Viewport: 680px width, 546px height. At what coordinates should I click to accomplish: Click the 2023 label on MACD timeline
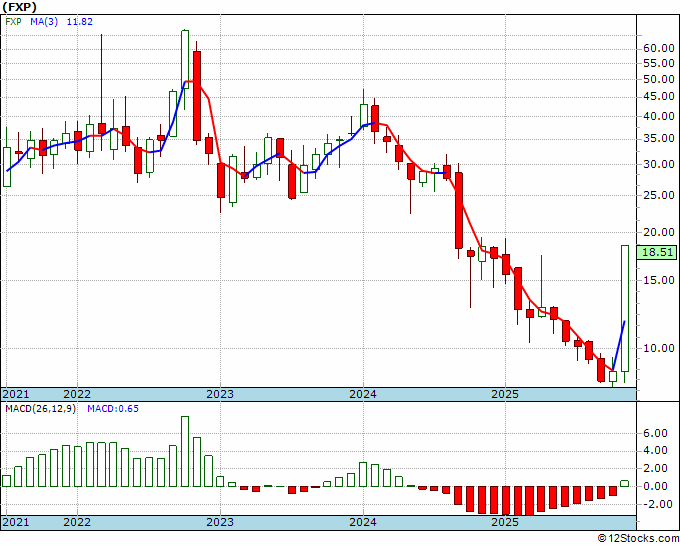tap(220, 522)
